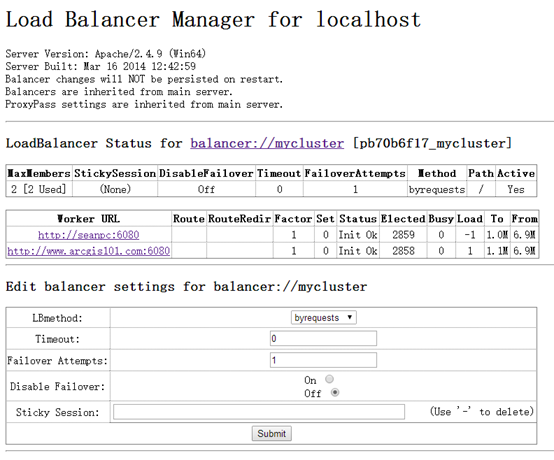This screenshot has width=554, height=460.
Task: Click "(Use '-' to delete)" hint text
Action: tap(482, 412)
